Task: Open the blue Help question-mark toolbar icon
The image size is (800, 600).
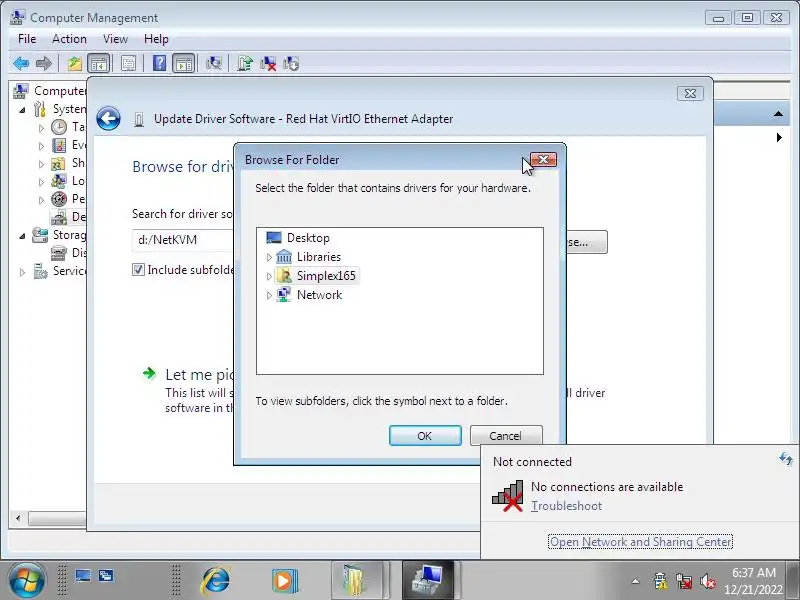Action: coord(159,63)
